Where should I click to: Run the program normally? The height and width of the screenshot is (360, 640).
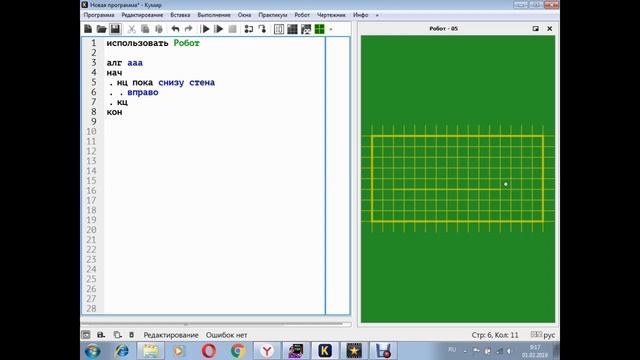tap(205, 29)
